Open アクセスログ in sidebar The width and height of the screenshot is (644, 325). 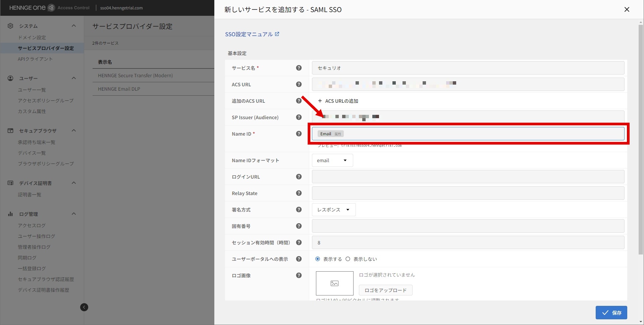(x=32, y=226)
